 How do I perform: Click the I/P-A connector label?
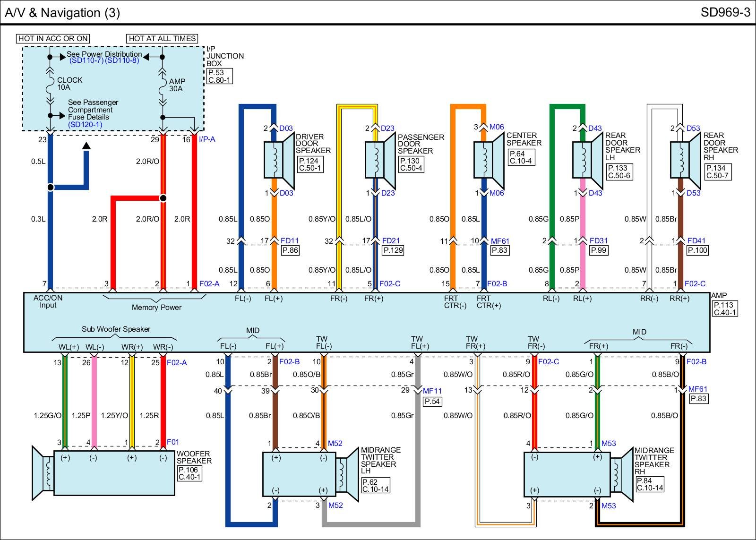tap(207, 139)
